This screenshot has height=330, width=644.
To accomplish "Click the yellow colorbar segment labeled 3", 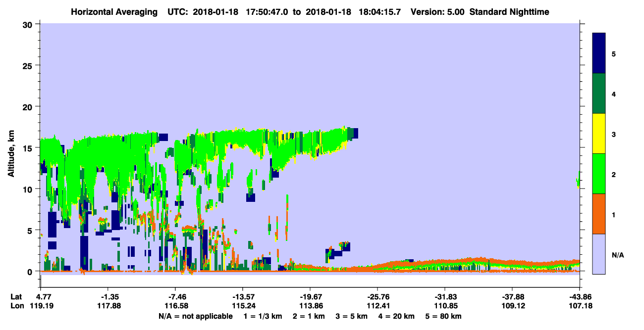I will coord(599,134).
